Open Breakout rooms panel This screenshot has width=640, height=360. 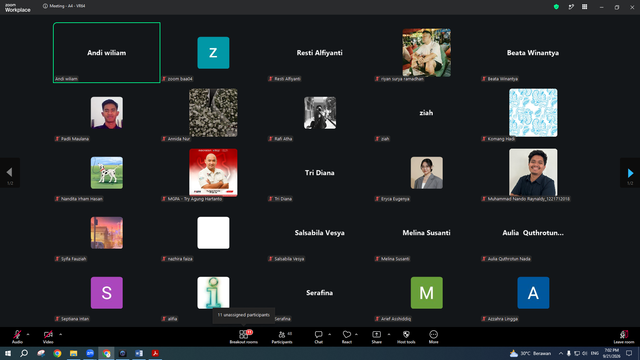(x=244, y=337)
